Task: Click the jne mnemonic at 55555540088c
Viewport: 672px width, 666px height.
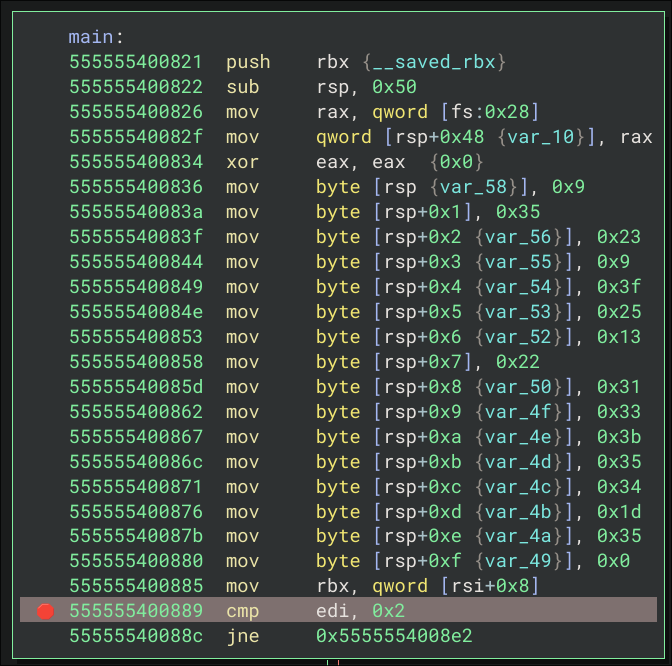Action: [243, 636]
